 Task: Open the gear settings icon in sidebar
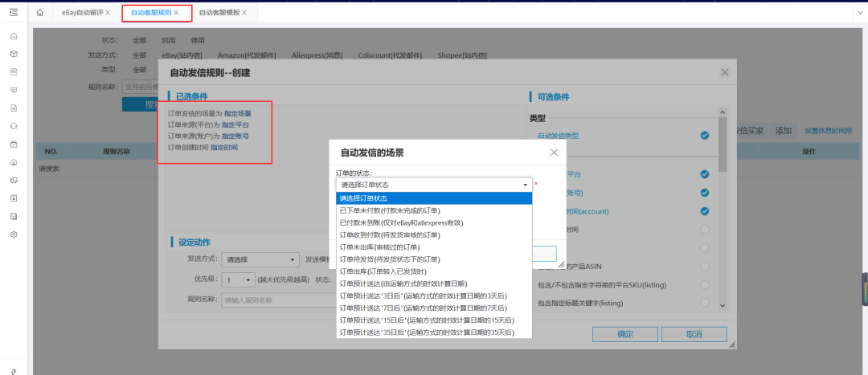[x=14, y=234]
